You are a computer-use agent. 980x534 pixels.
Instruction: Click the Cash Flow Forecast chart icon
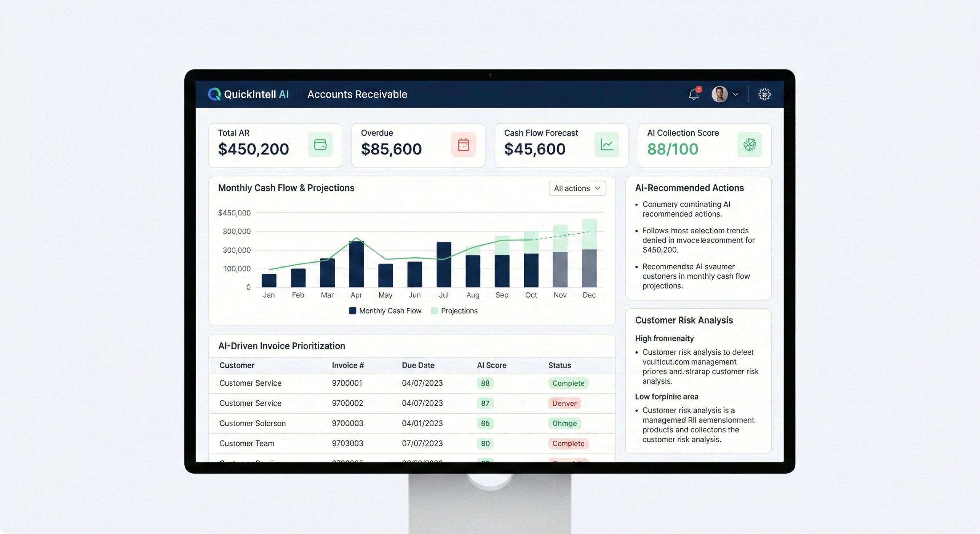[607, 145]
